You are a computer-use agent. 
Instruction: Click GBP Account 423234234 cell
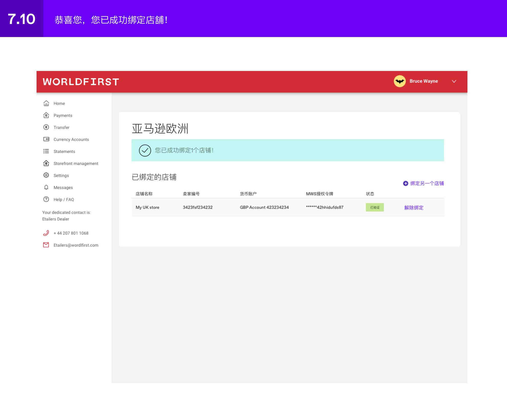pos(264,207)
